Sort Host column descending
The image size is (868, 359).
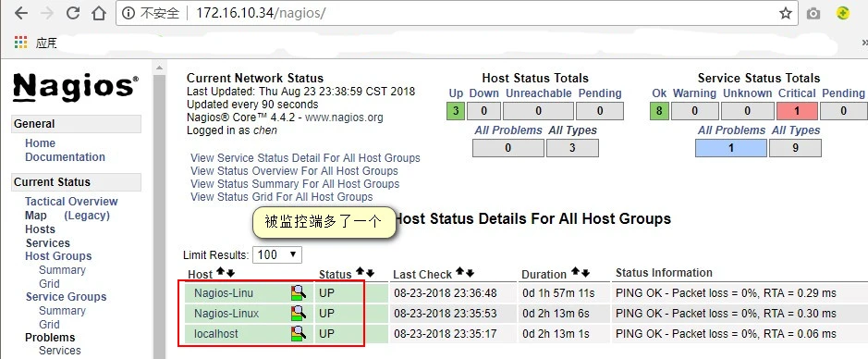point(231,273)
